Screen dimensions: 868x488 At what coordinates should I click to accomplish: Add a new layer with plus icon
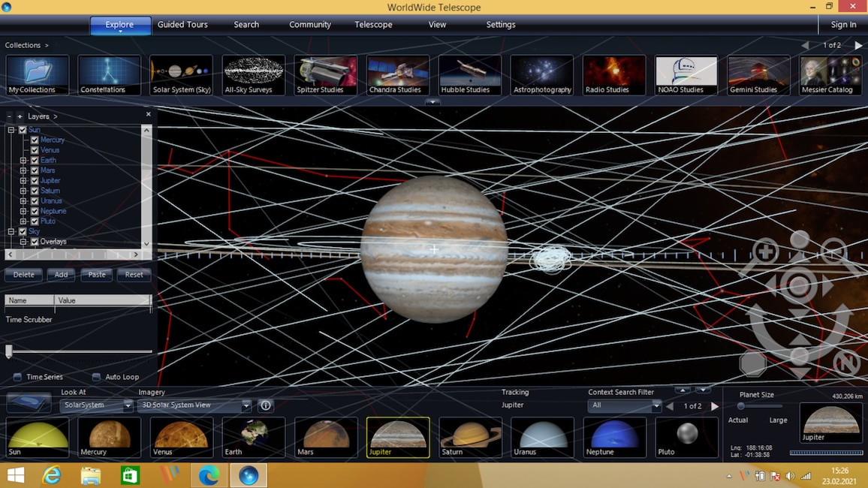point(20,116)
